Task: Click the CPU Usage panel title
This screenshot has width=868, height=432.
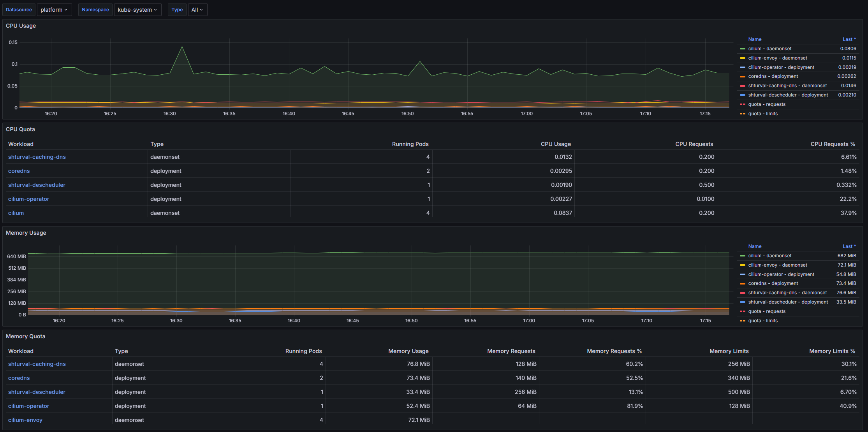Action: (21, 26)
